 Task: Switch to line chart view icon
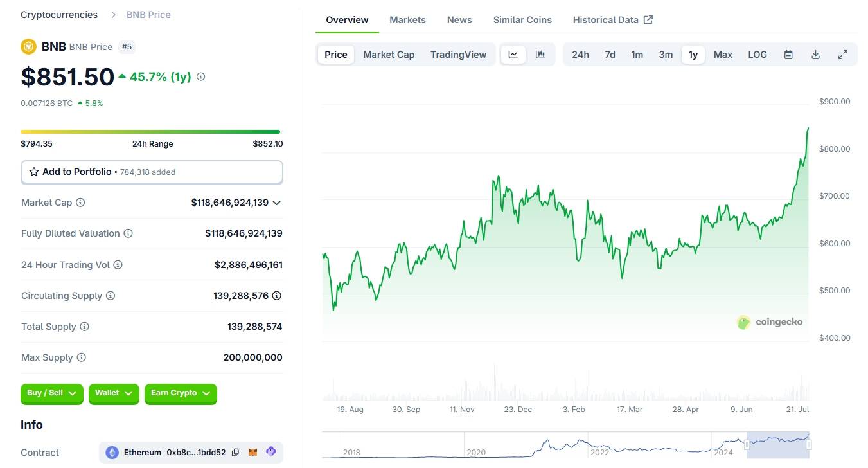[x=513, y=55]
